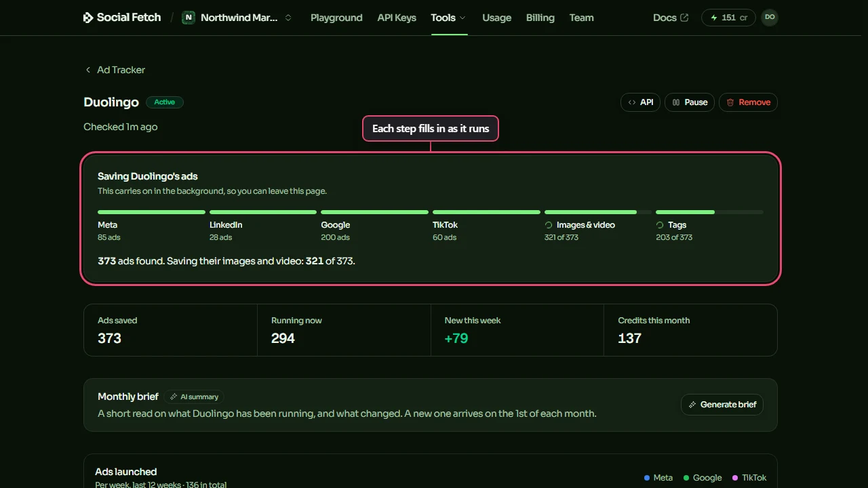Click the Images & video progress bar

598,212
